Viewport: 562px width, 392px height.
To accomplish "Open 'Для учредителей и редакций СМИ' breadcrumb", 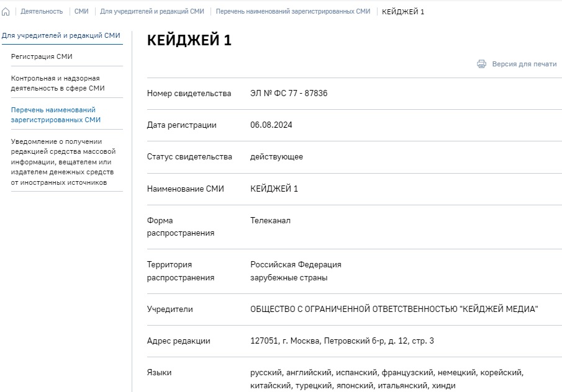I will [152, 11].
